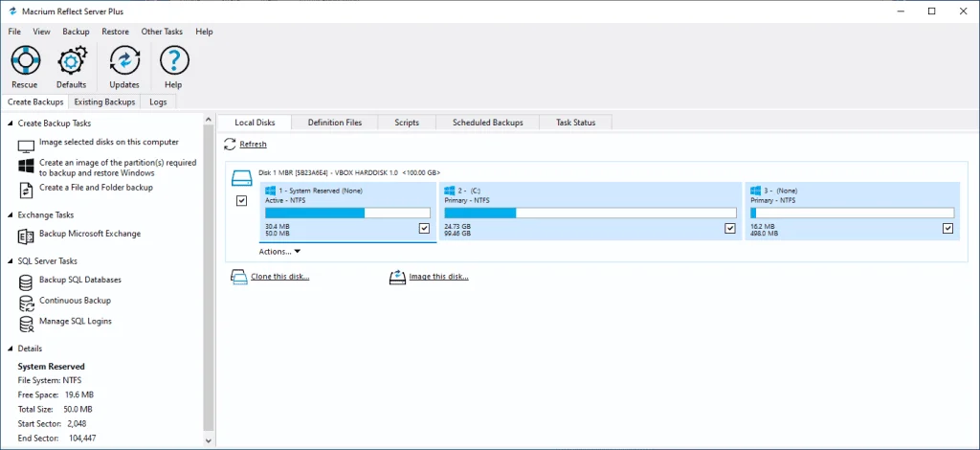Click the partition 2 (C:) usage bar
The image size is (980, 450).
click(590, 214)
